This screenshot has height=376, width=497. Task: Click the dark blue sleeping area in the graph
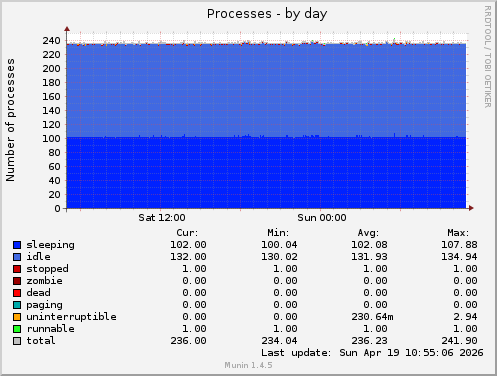pyautogui.click(x=266, y=173)
